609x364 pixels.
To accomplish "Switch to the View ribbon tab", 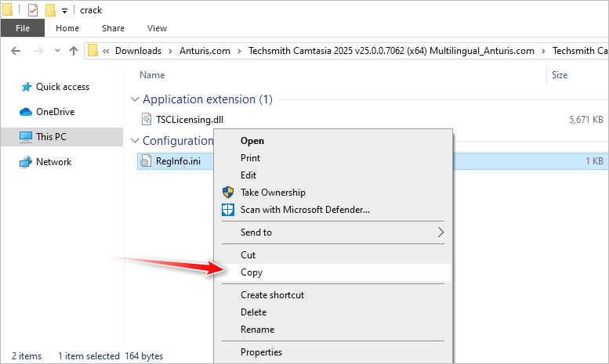I will 157,28.
